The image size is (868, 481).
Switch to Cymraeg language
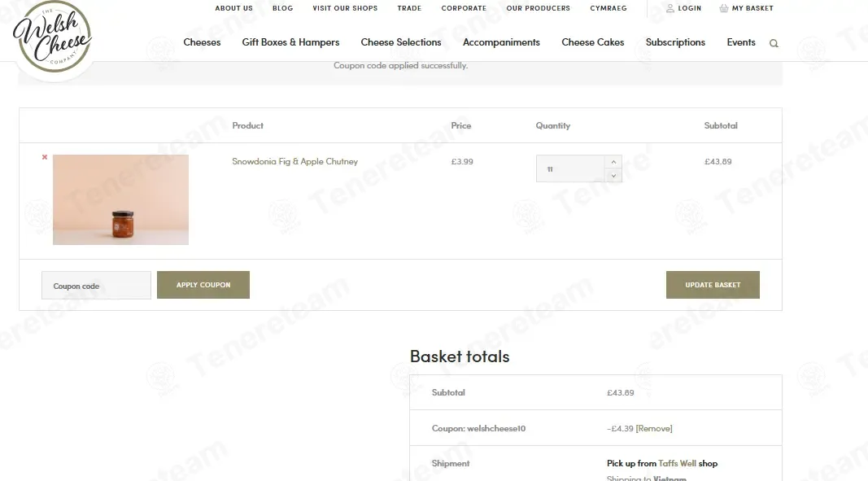[608, 8]
